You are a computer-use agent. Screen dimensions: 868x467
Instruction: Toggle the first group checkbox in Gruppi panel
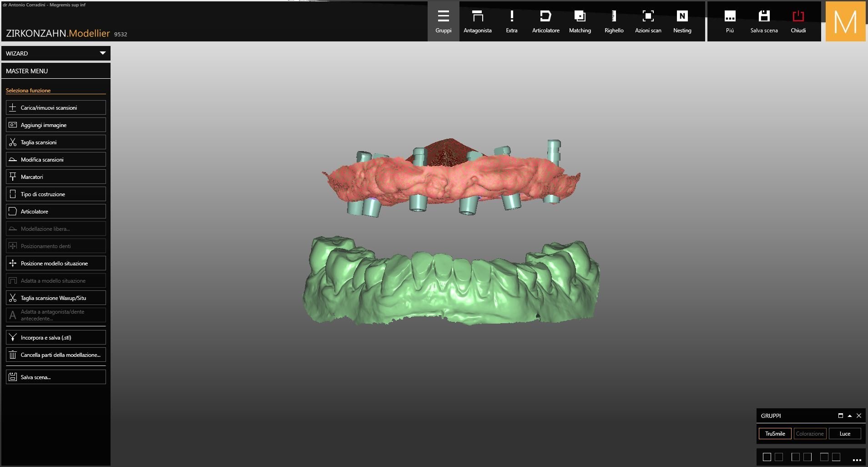767,457
